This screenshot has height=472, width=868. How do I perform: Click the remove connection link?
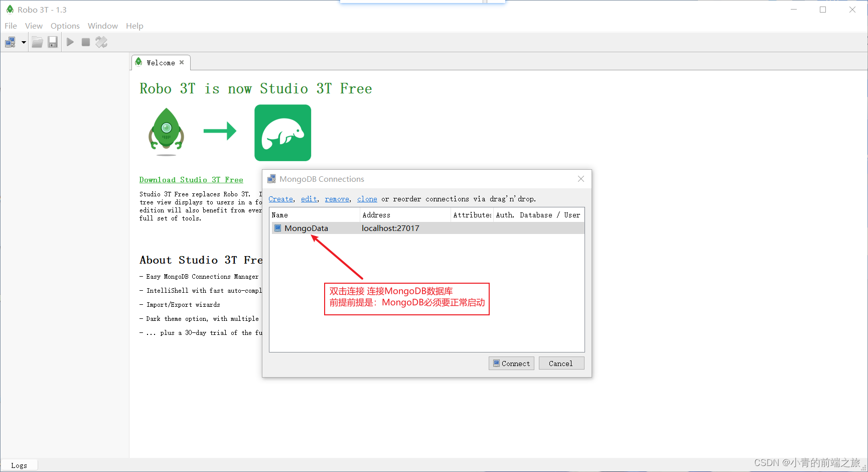pyautogui.click(x=337, y=199)
